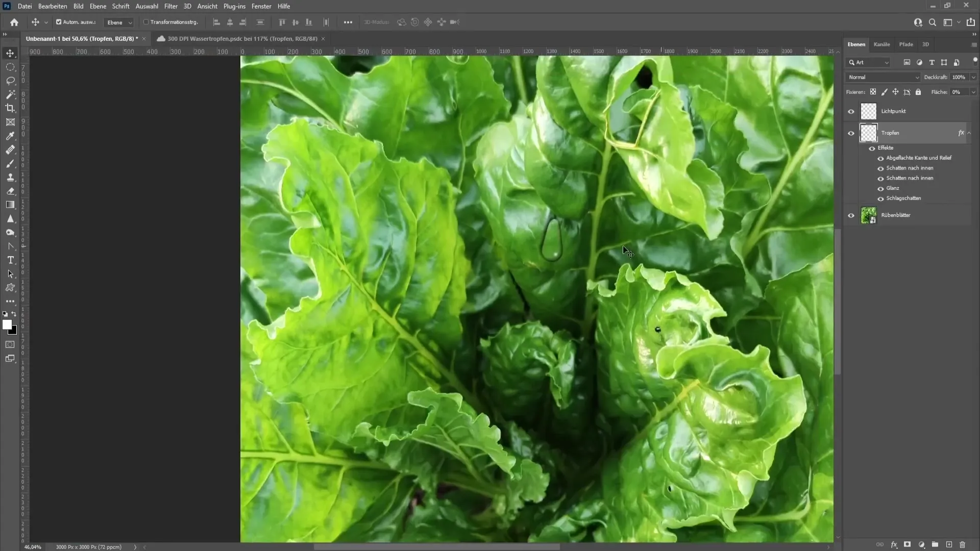Hide the Rübenblätter layer

point(851,215)
